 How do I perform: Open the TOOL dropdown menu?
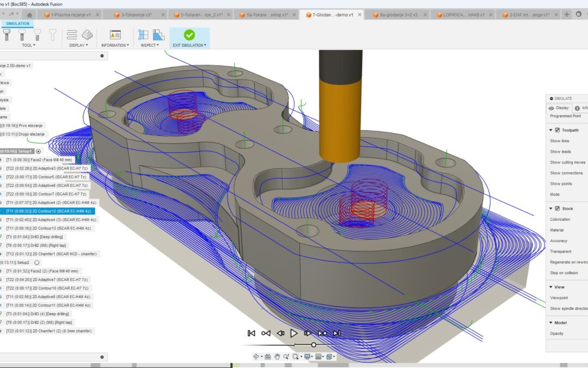(28, 45)
